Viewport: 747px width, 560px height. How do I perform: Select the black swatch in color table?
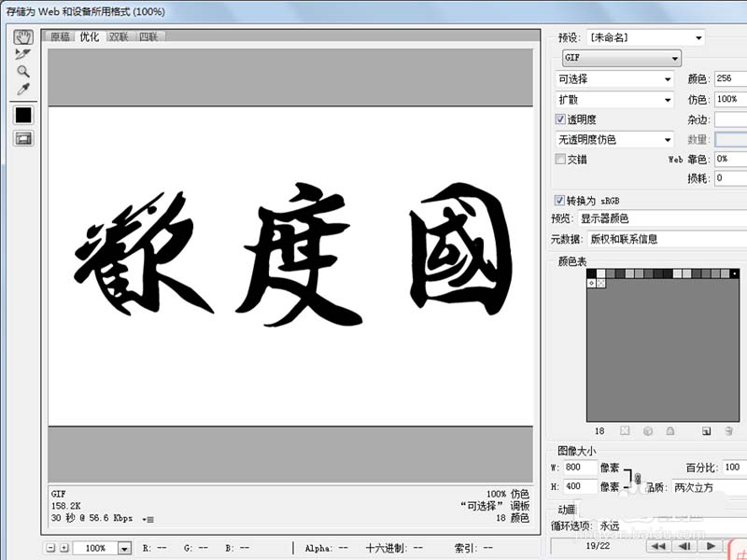tap(591, 273)
